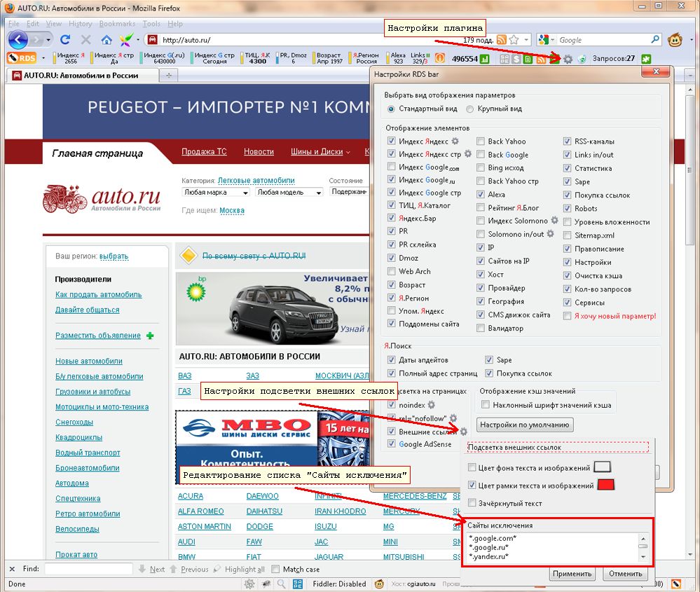Image resolution: width=700 pixels, height=592 pixels.
Task: Check the Back Yahoo checkbox
Action: (x=481, y=142)
